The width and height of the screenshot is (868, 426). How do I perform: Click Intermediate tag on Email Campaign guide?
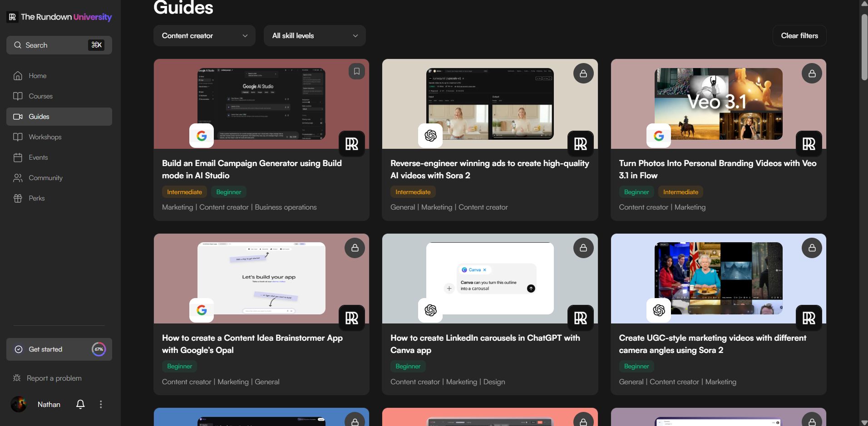[x=184, y=192]
